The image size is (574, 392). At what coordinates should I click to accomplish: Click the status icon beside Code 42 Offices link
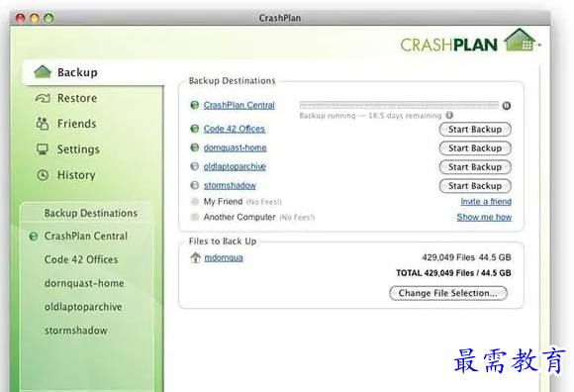[195, 129]
